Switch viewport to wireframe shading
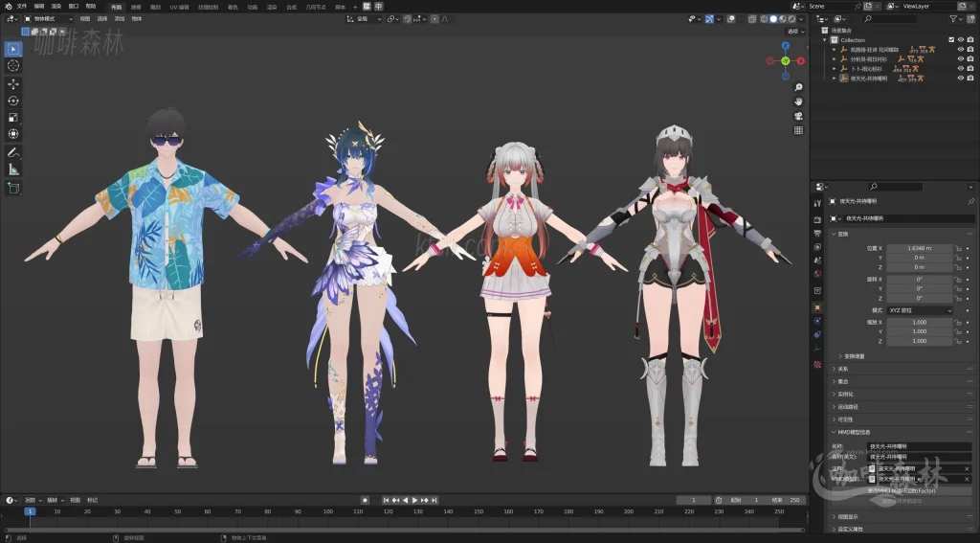The image size is (980, 543). (x=764, y=19)
